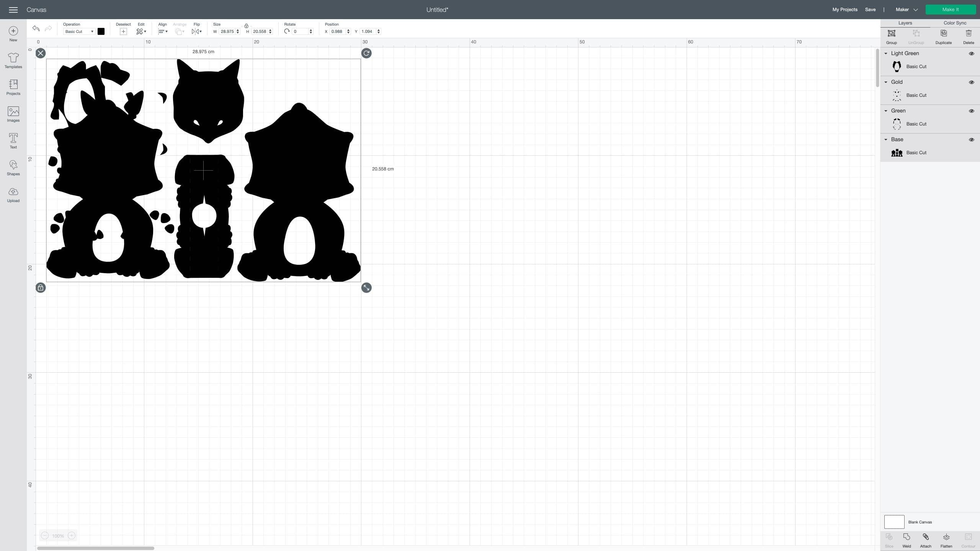
Task: Click the height size input field
Action: point(260,31)
